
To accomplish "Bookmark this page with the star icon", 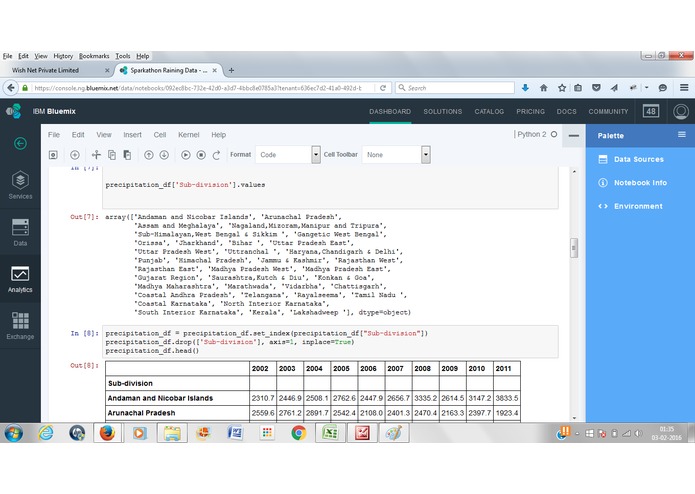I will 562,88.
